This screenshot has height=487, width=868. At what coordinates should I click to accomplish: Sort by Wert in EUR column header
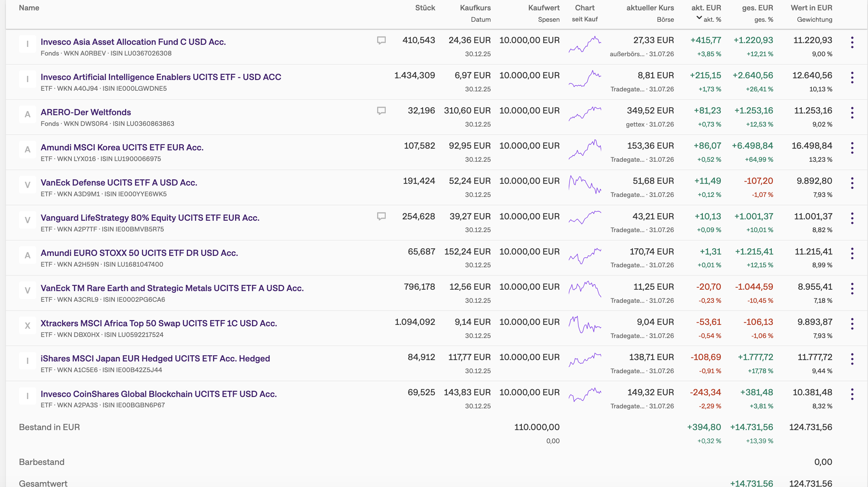pos(811,8)
